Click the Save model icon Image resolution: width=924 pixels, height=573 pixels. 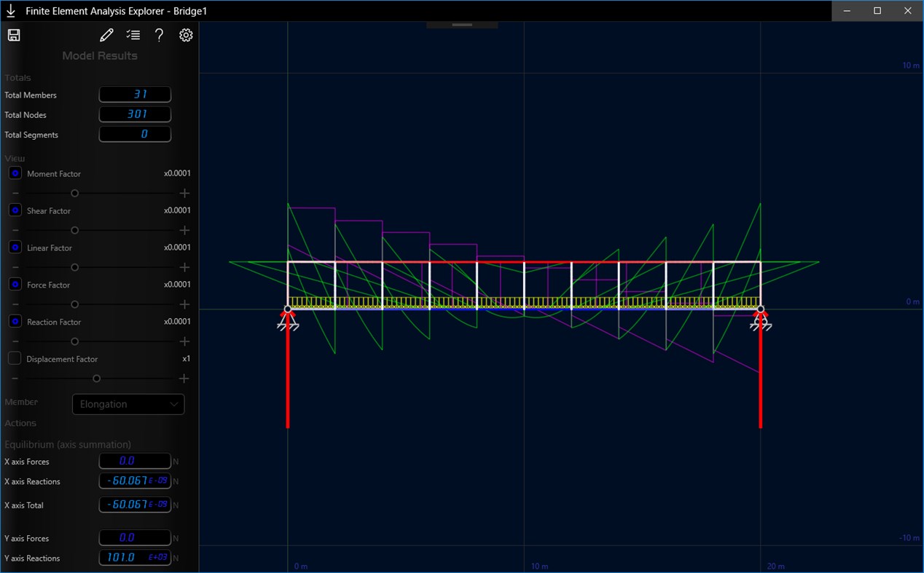coord(13,34)
